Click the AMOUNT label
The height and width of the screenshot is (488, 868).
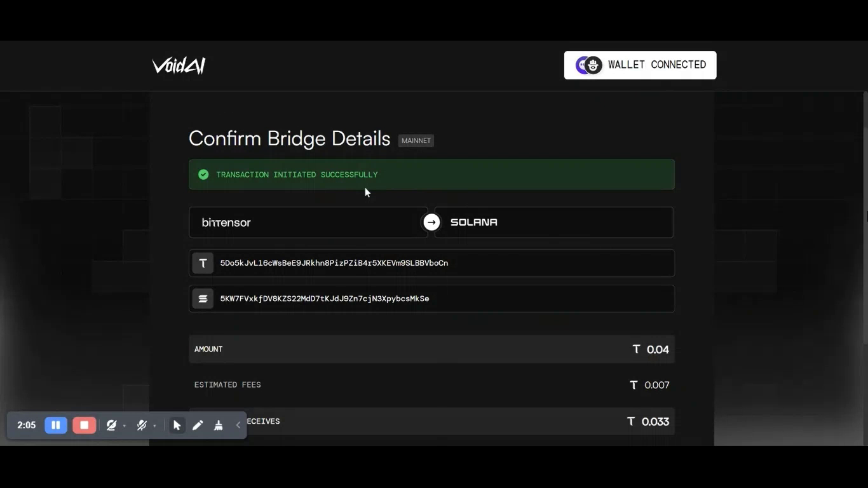point(208,349)
